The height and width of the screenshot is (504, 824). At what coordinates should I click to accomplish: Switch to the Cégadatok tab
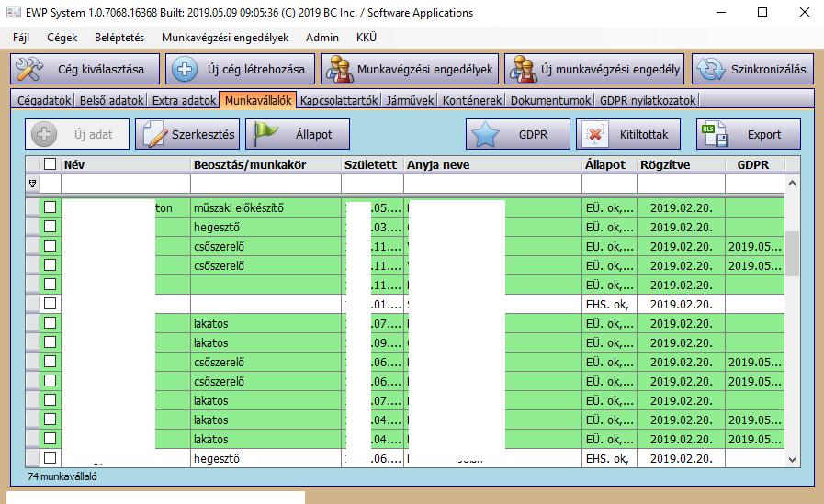tap(44, 100)
